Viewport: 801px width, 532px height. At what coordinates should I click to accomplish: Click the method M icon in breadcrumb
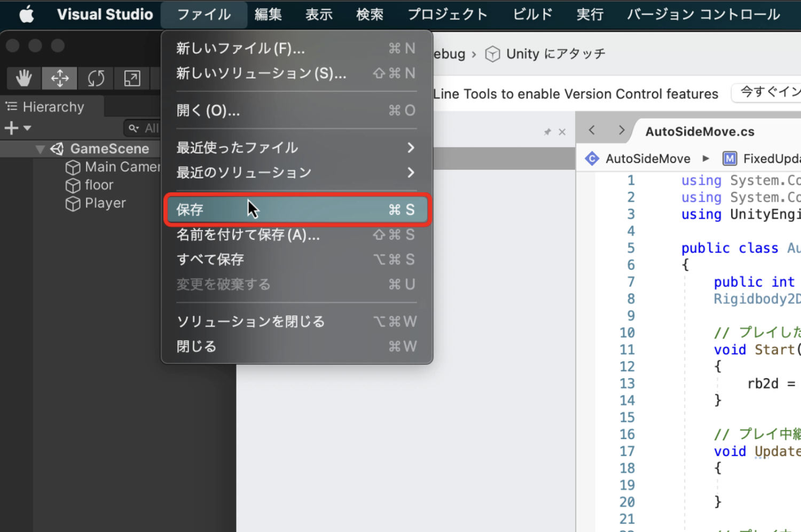coord(729,159)
